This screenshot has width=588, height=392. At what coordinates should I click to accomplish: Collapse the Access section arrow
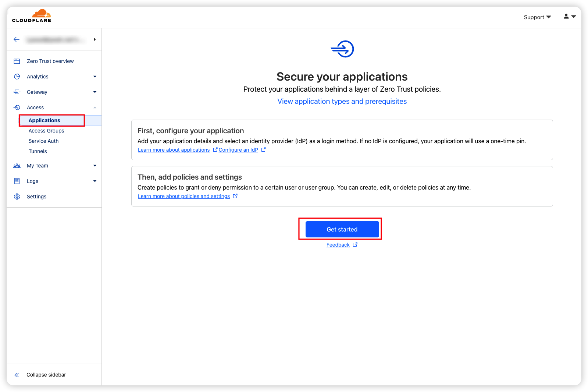pos(95,107)
